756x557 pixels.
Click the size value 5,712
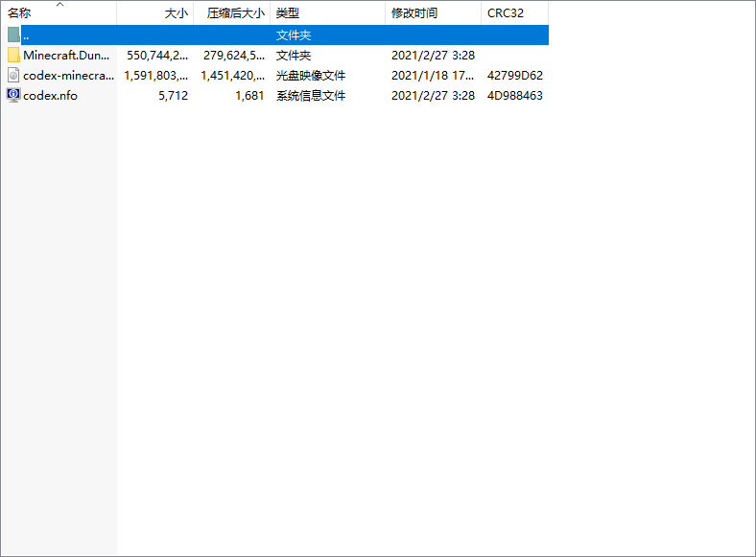[173, 96]
